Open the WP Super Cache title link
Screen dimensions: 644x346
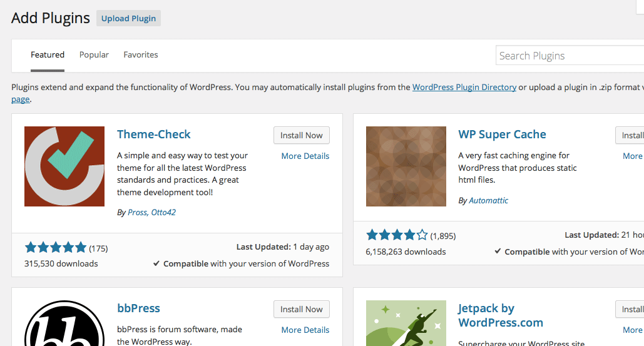502,135
